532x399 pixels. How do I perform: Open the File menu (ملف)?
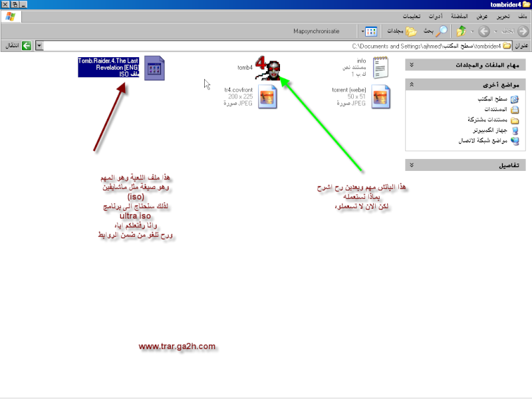click(x=523, y=16)
